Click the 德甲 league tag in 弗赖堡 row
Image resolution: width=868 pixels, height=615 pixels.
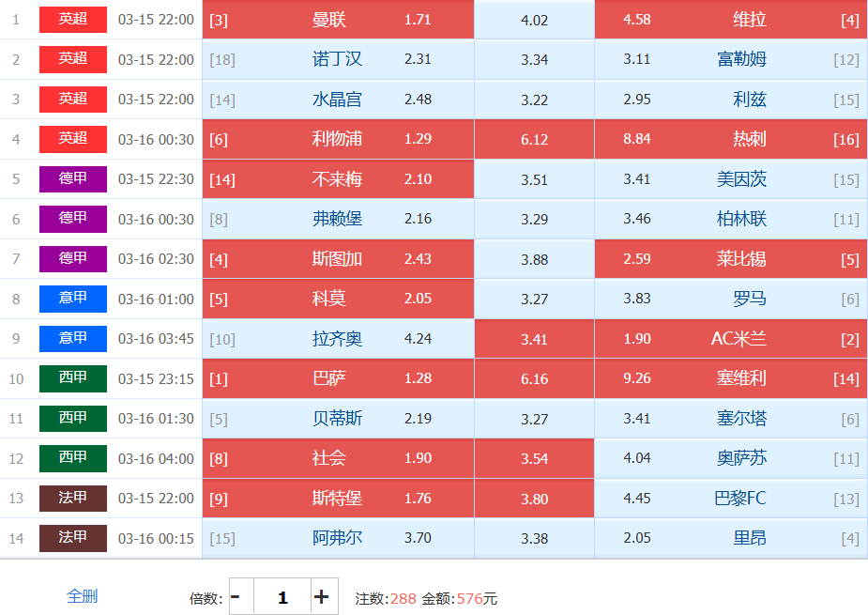pyautogui.click(x=73, y=218)
